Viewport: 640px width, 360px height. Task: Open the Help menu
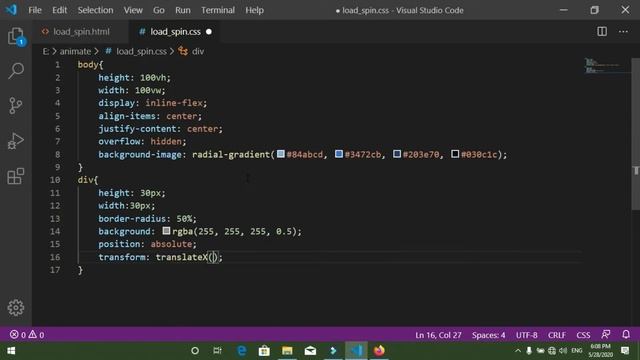coord(254,10)
